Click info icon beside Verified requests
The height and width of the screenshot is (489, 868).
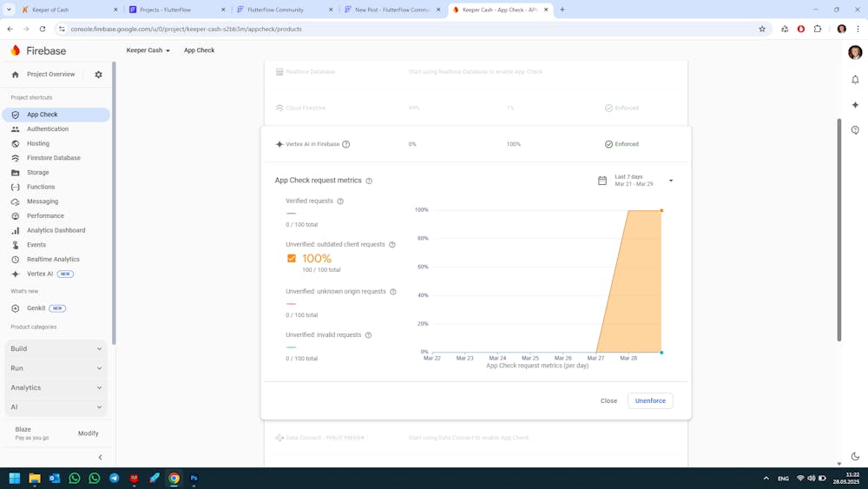click(340, 201)
